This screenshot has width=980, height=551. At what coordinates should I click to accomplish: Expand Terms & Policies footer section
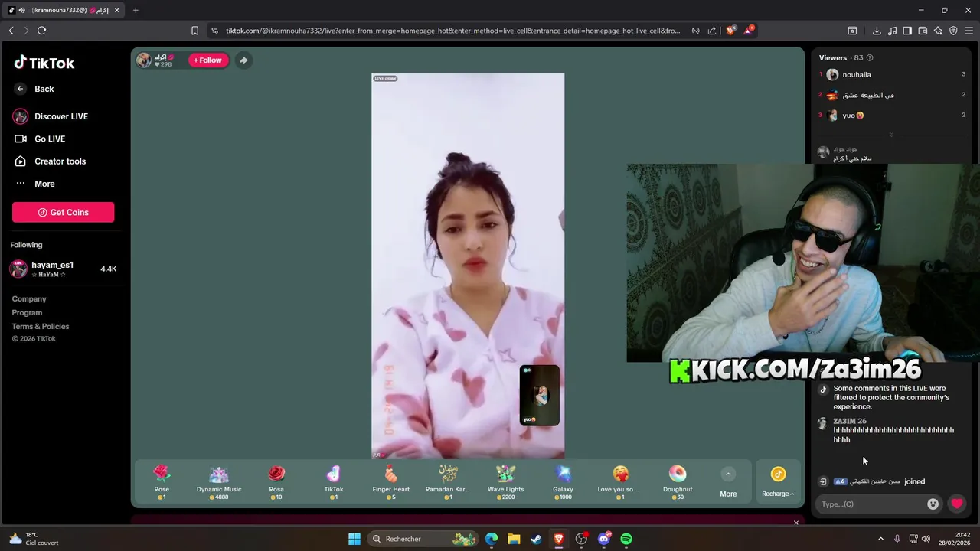point(41,327)
